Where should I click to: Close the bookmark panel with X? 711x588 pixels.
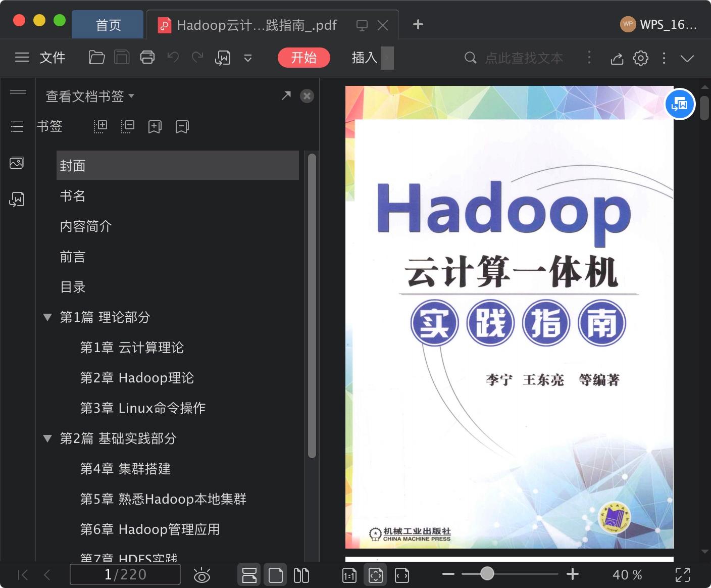click(307, 96)
